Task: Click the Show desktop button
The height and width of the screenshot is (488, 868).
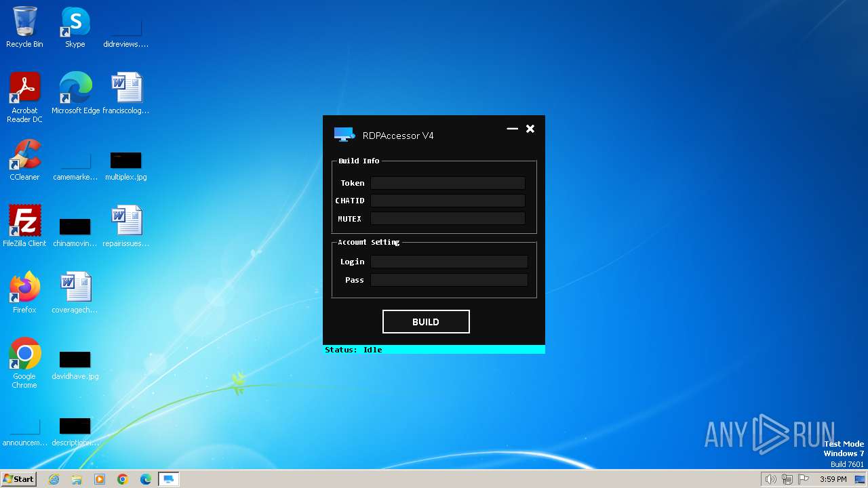Action: [860, 479]
